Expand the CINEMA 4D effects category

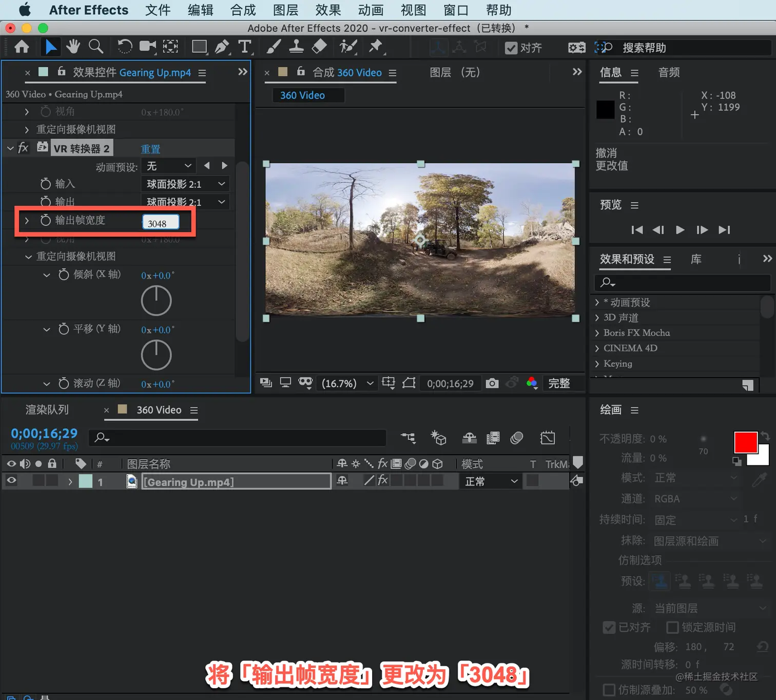click(x=597, y=348)
